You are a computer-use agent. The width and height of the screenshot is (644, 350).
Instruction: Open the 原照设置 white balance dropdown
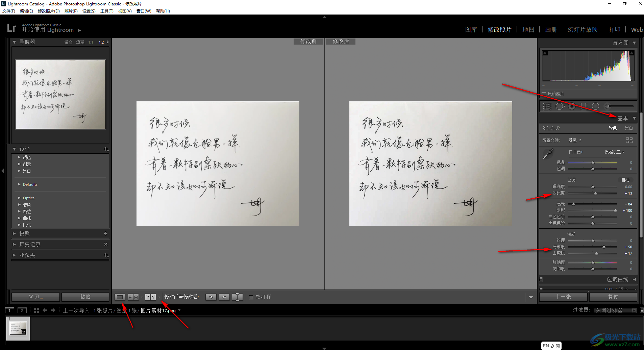[x=614, y=152]
